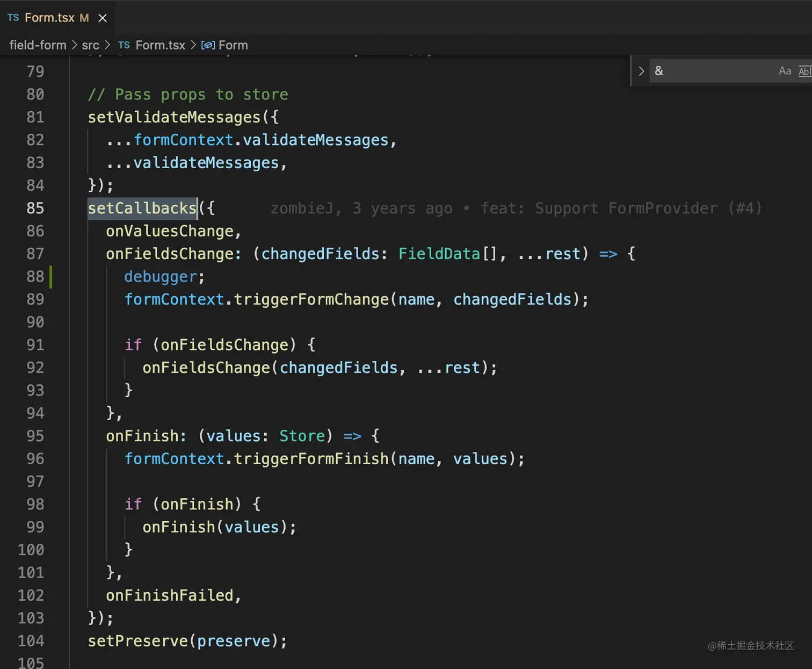
Task: Click the debugger statement on line 88
Action: [160, 277]
